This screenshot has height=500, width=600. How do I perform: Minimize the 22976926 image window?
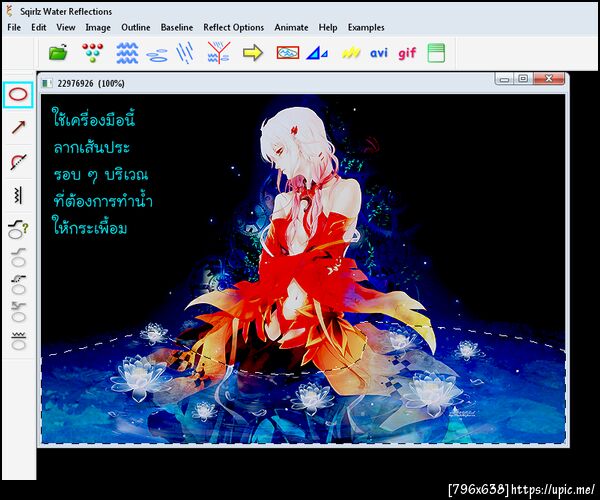pyautogui.click(x=505, y=79)
